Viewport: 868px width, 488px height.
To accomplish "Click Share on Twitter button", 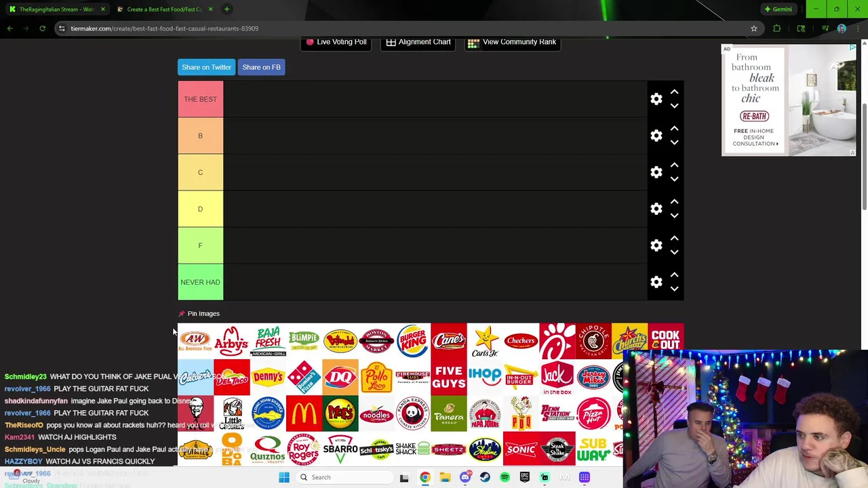I will 206,67.
